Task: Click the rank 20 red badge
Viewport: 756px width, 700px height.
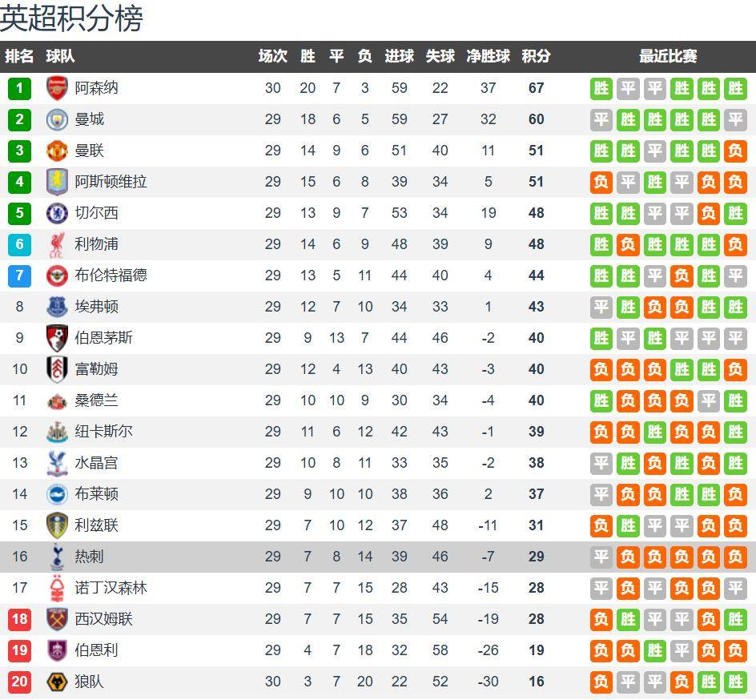Action: [x=20, y=682]
